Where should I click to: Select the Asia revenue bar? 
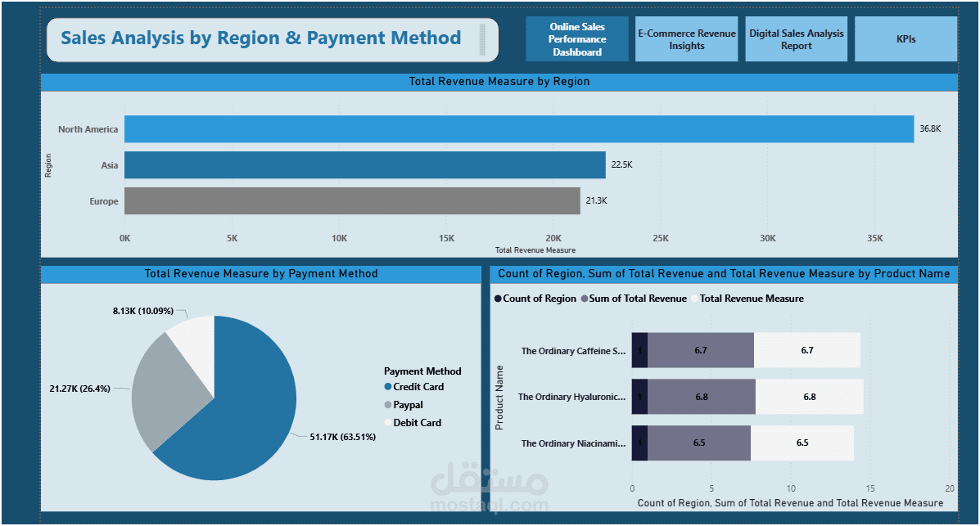[365, 165]
